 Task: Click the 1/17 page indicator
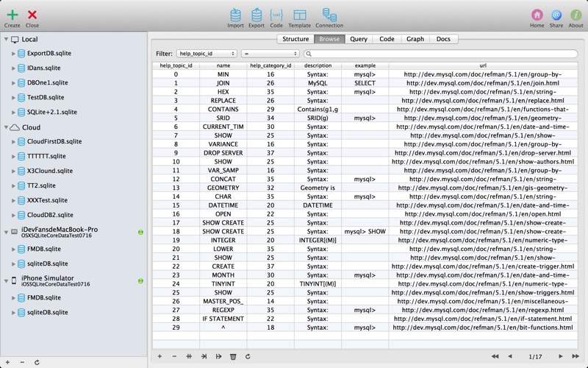(535, 357)
